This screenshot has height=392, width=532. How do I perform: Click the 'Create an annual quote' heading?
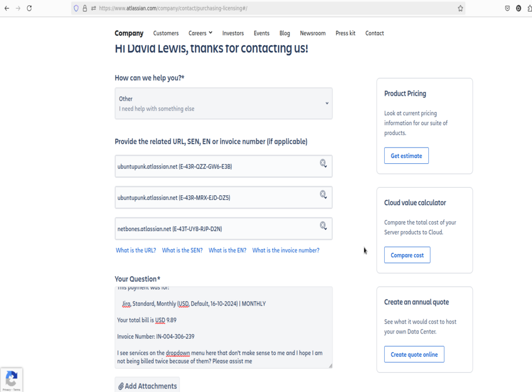(x=416, y=302)
